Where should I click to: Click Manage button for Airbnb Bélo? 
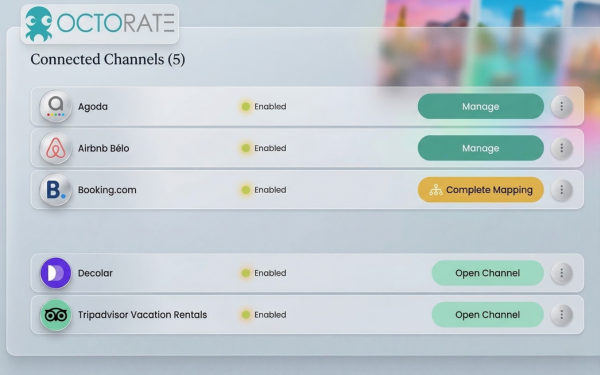(481, 148)
